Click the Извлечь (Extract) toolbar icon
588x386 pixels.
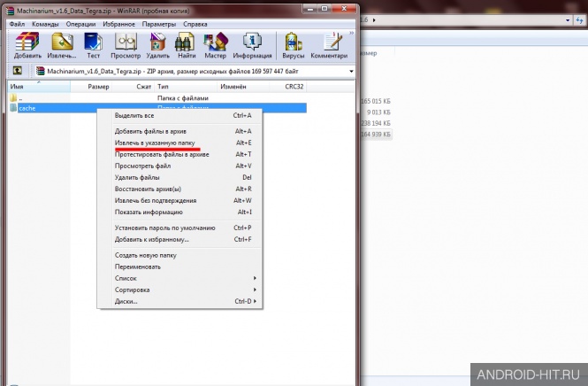tap(62, 45)
